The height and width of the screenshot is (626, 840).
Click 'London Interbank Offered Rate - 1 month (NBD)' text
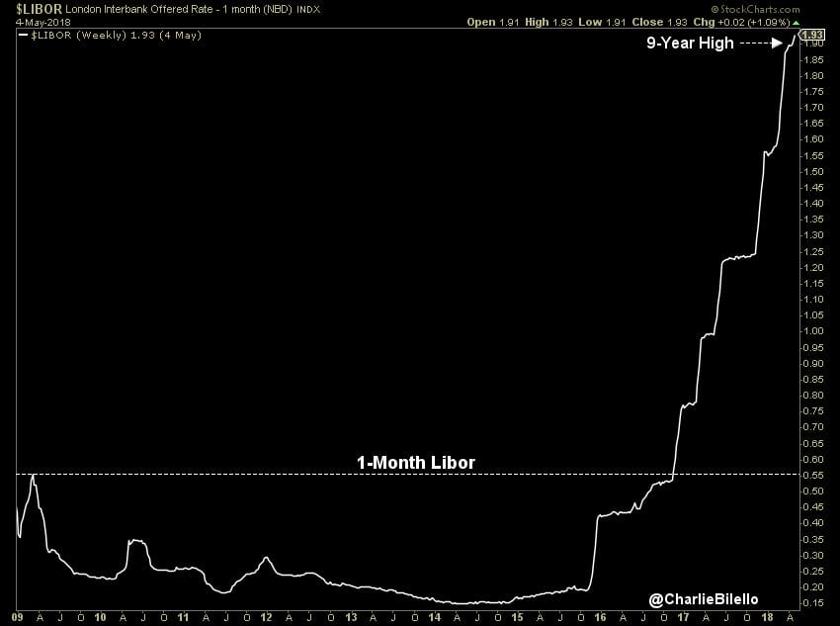[x=179, y=10]
